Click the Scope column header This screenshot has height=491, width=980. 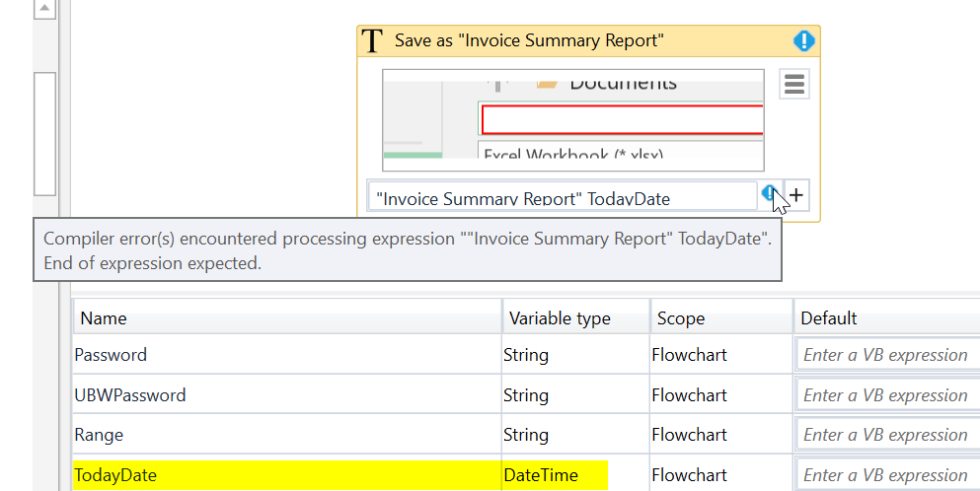[720, 318]
